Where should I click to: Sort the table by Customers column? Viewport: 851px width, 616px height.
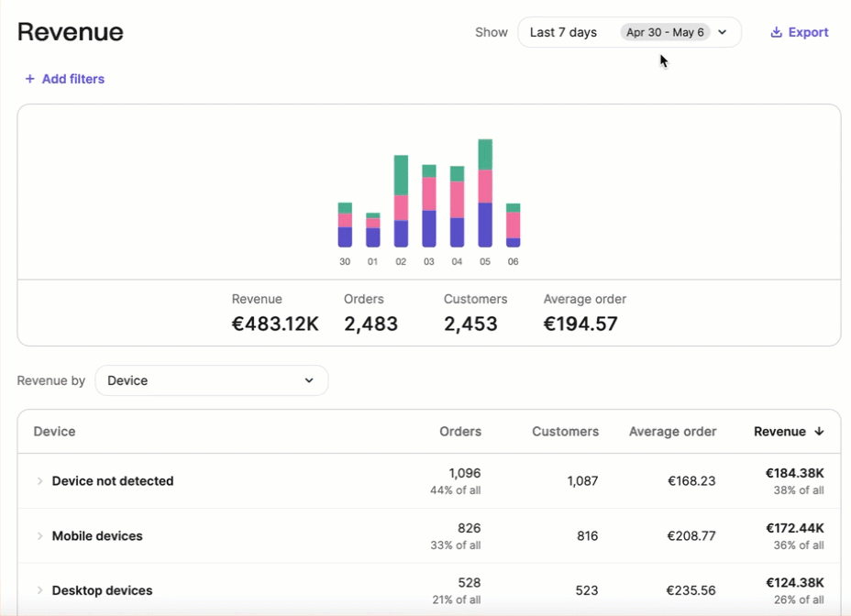(x=565, y=431)
